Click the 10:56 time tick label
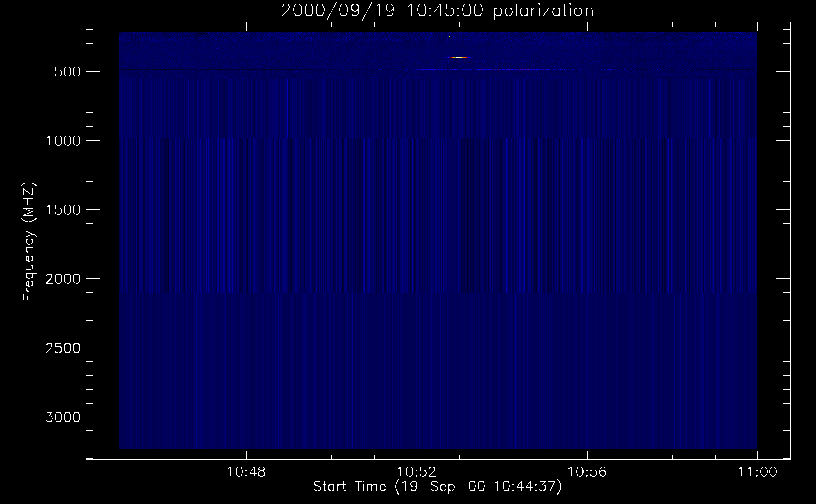816x504 pixels. pos(587,472)
